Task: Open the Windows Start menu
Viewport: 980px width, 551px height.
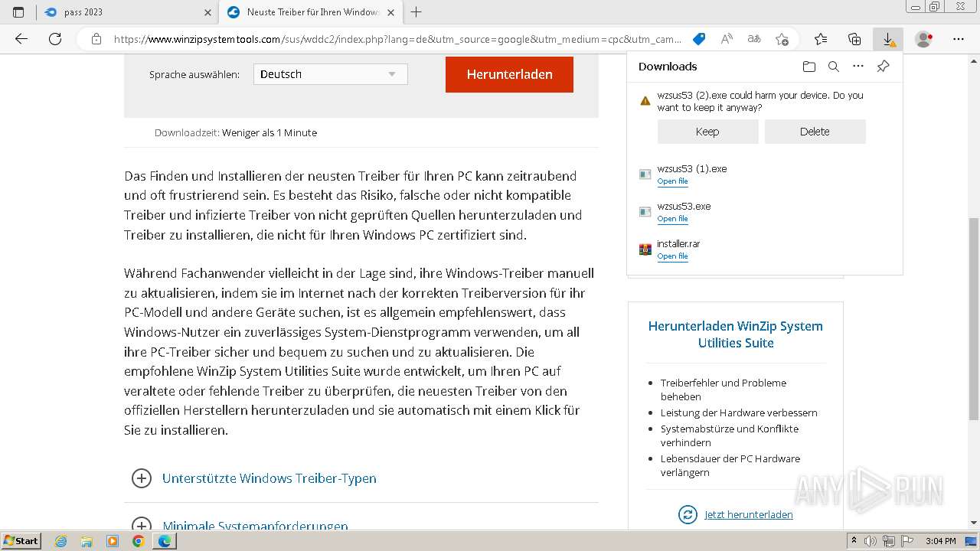Action: click(21, 541)
